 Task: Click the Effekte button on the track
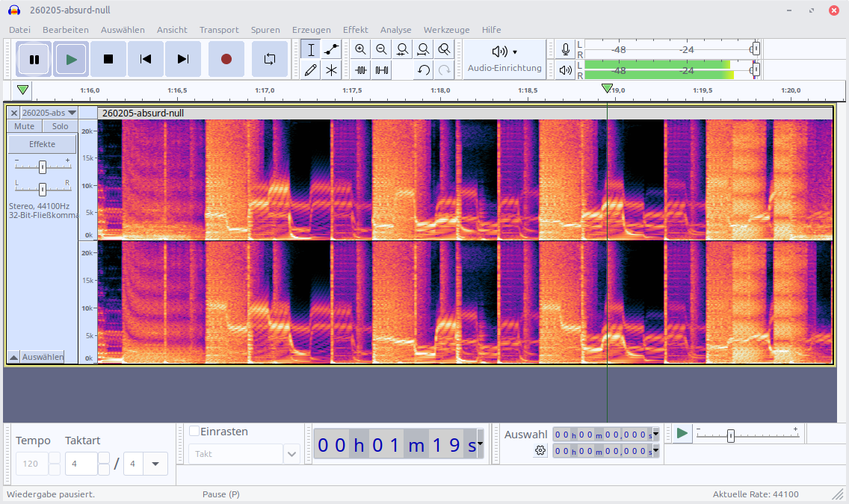[x=42, y=144]
